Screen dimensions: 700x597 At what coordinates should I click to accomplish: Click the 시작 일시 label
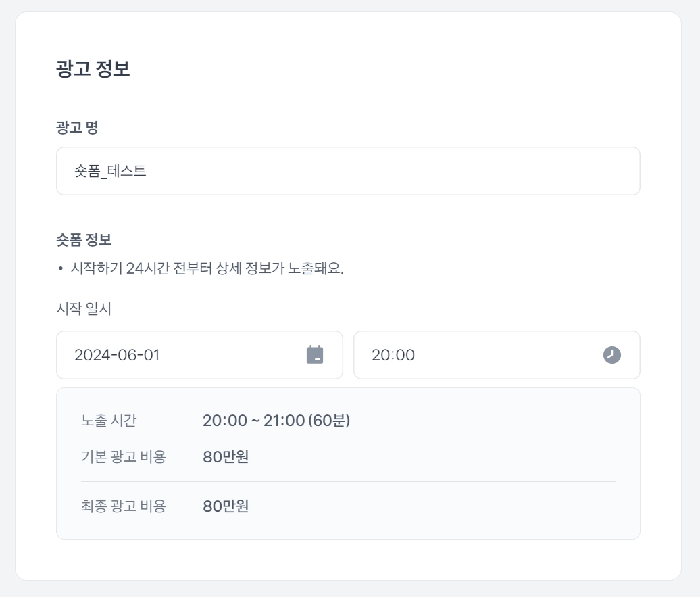(x=84, y=309)
